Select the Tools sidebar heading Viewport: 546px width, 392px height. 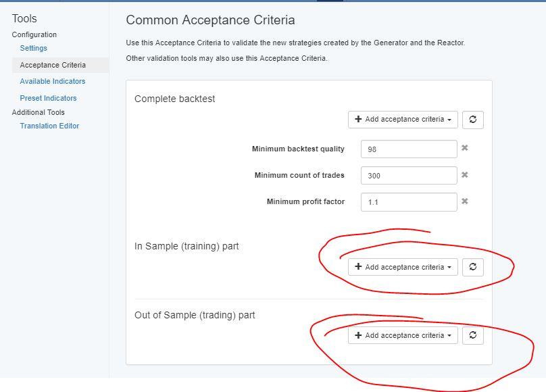(24, 18)
